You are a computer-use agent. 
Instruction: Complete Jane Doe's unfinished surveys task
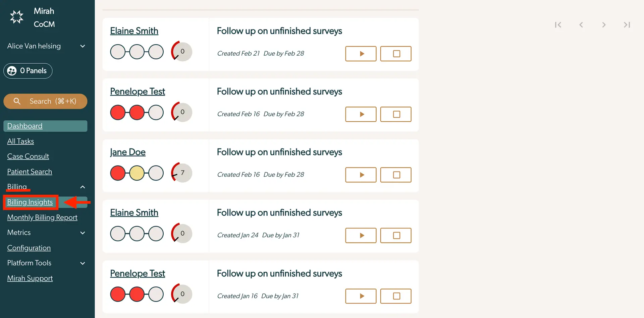click(396, 175)
